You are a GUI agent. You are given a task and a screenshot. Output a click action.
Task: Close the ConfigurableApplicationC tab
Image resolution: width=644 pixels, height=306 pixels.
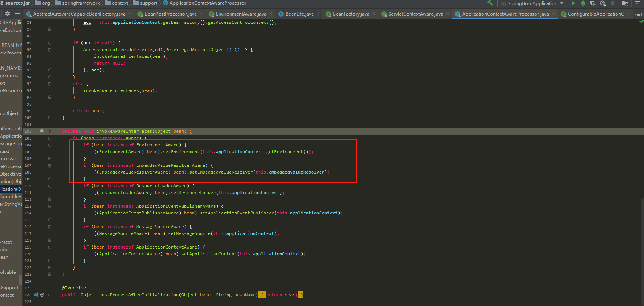(628, 14)
